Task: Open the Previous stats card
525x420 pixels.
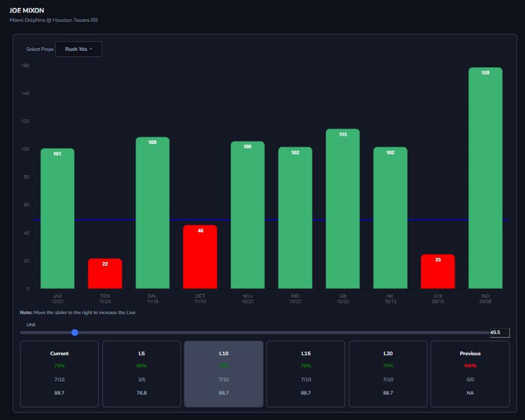Action: pyautogui.click(x=470, y=374)
